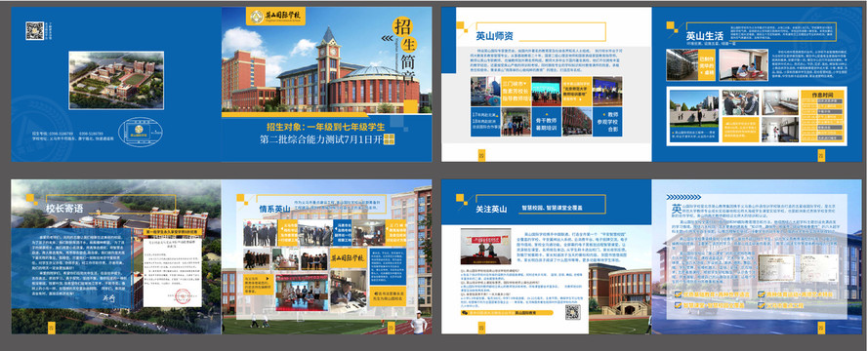
Task: Click the QR code on the blue back cover
Action: click(34, 30)
